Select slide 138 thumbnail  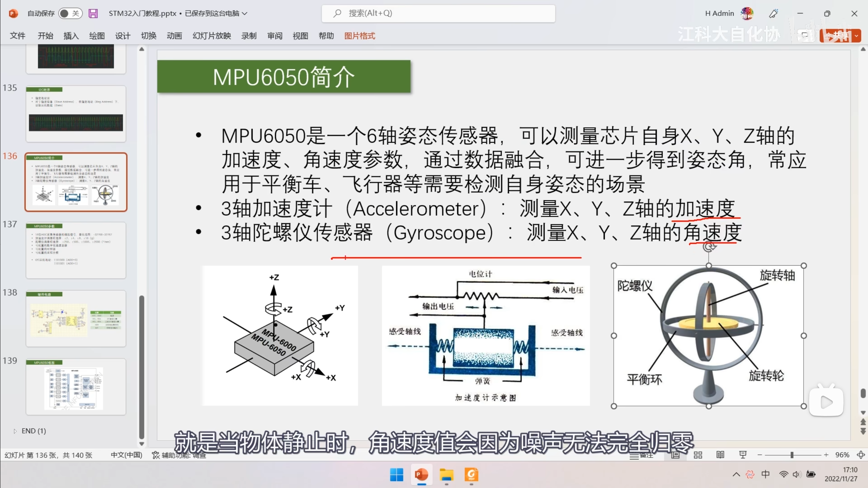click(76, 319)
